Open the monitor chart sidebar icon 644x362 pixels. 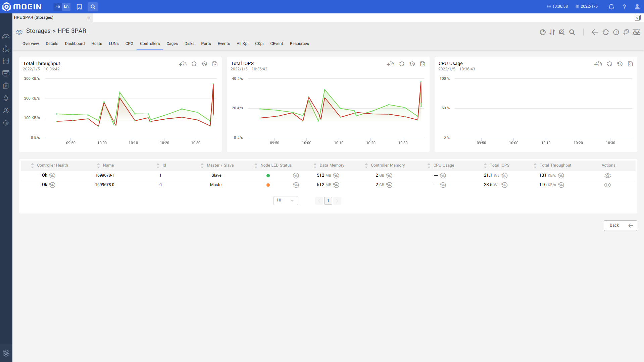pyautogui.click(x=6, y=73)
